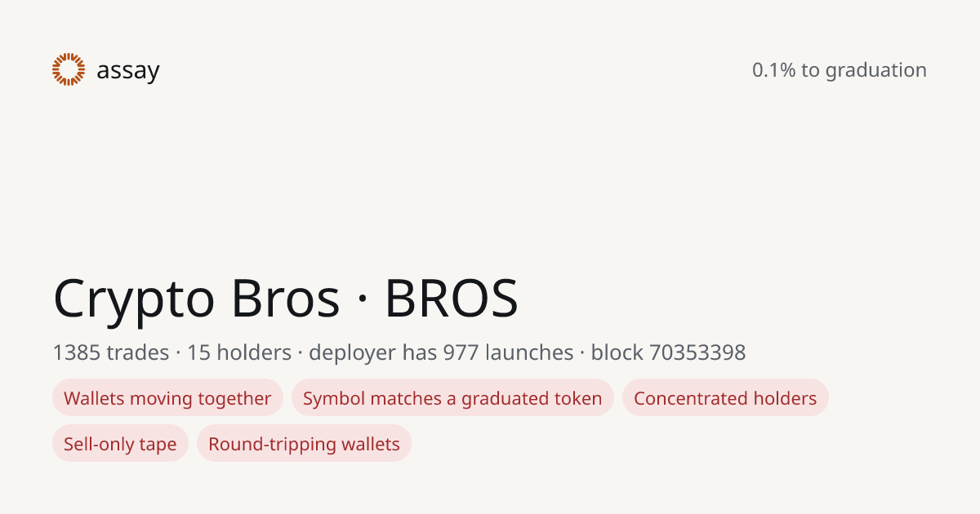980x514 pixels.
Task: Click deployer has 977 launches text
Action: (x=441, y=352)
